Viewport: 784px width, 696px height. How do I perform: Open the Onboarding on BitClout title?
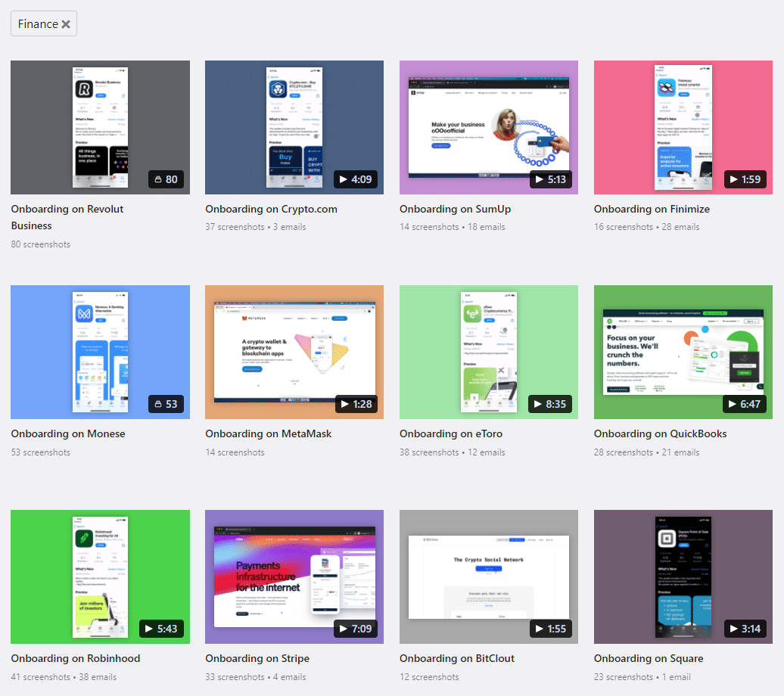[x=457, y=658]
